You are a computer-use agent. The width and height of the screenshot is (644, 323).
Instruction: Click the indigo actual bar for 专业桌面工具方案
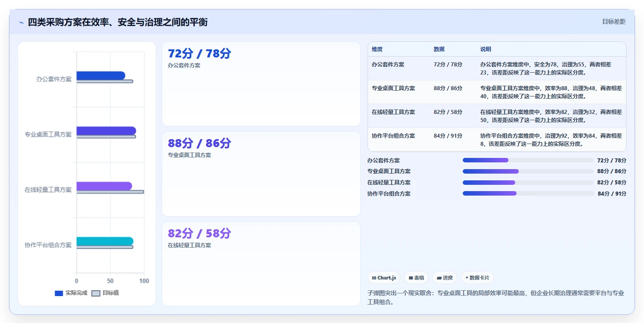106,131
